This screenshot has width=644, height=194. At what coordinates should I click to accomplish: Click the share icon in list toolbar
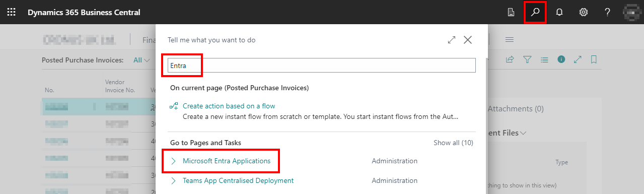click(510, 59)
